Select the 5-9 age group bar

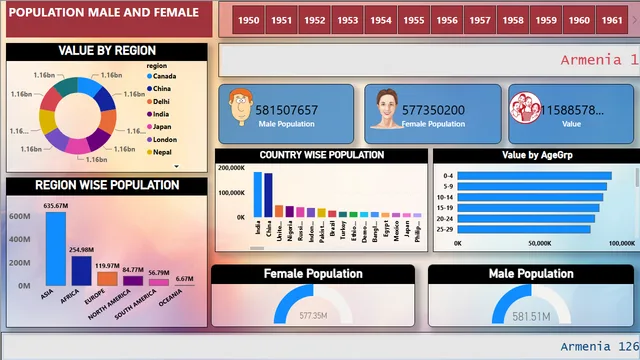click(x=532, y=187)
